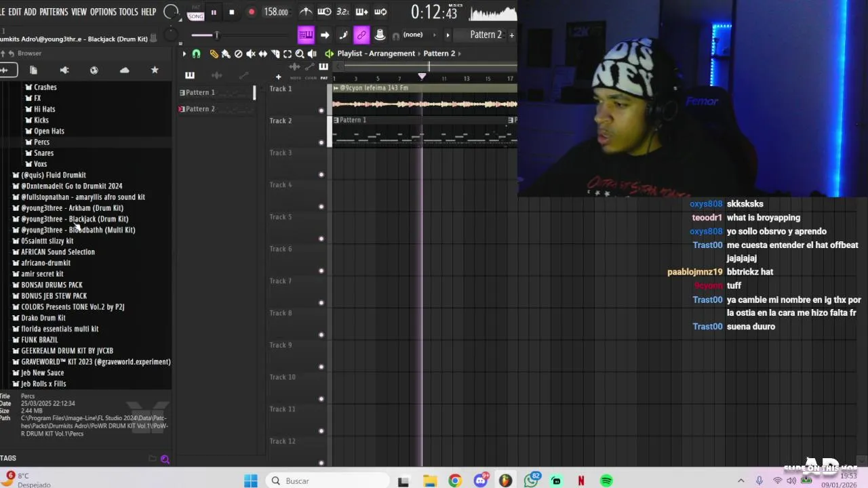This screenshot has height=488, width=868.
Task: Open playlist options arrow menu
Action: 184,54
